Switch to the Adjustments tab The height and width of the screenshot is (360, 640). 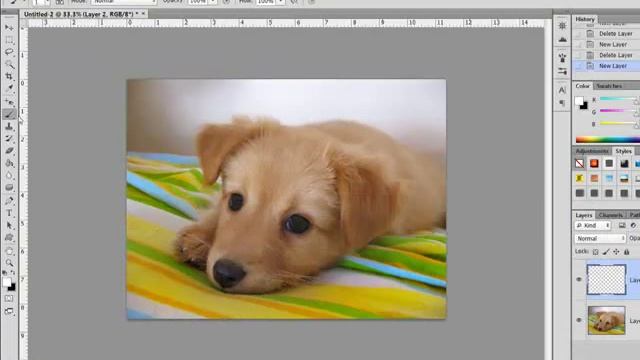(x=592, y=151)
